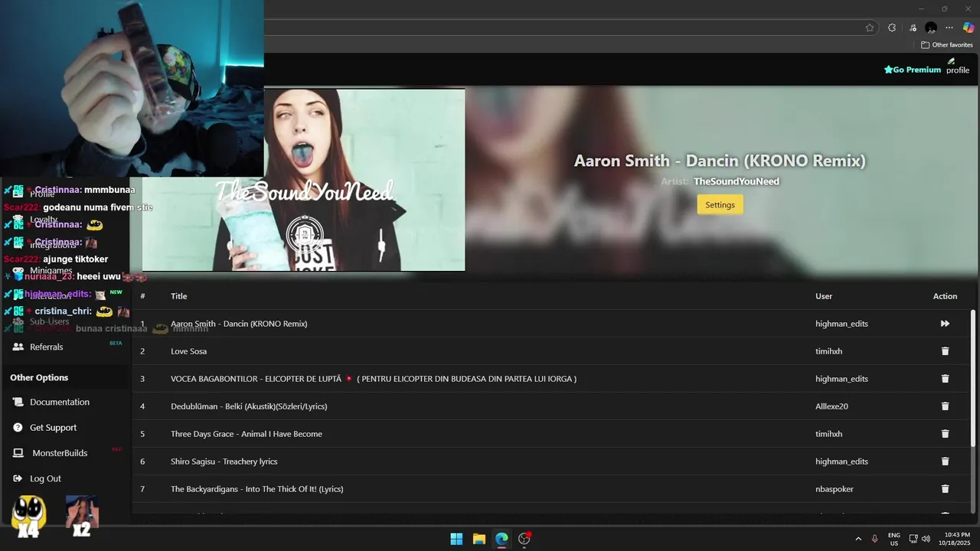Screen dimensions: 980x551
Task: Open the volume tray icon
Action: (926, 539)
